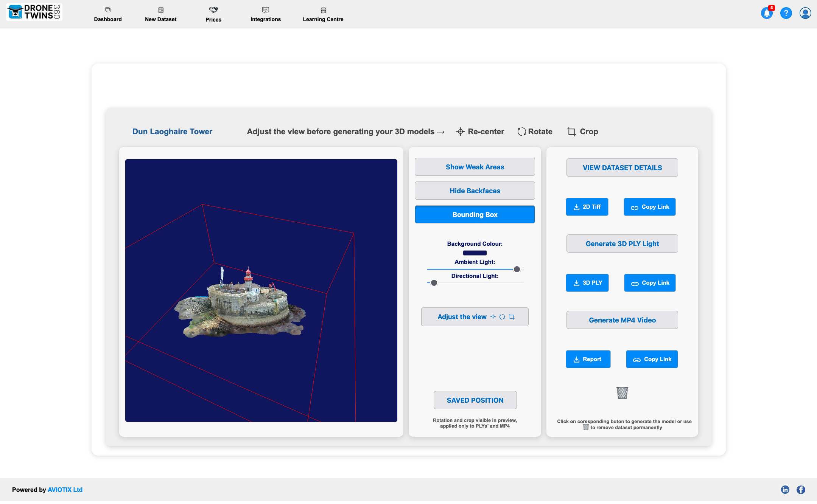Screen dimensions: 817x504
Task: Download the 3D PLY file
Action: [x=587, y=283]
